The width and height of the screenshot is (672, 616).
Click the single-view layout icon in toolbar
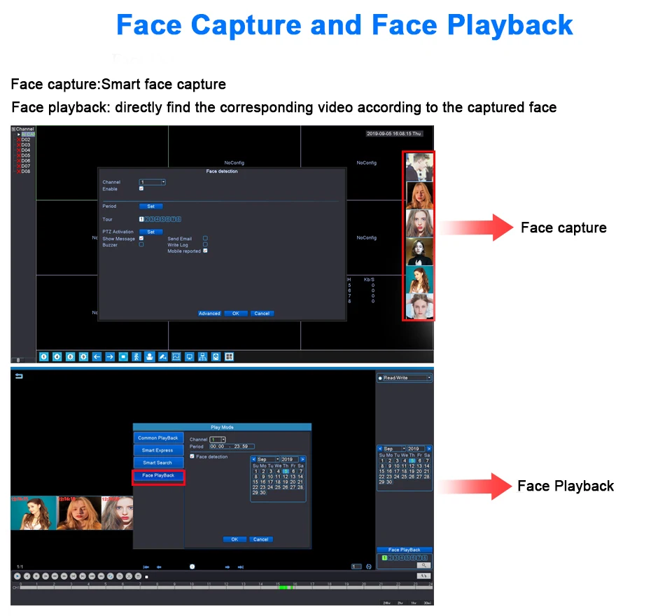43,357
